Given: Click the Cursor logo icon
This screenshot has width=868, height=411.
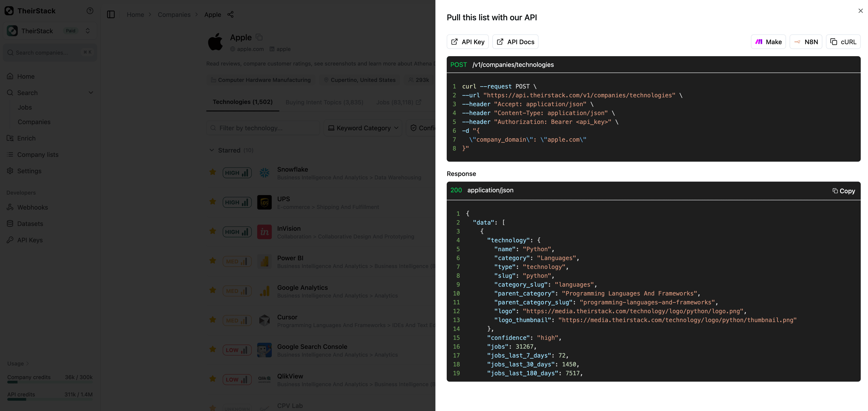Looking at the screenshot, I should coord(264,321).
